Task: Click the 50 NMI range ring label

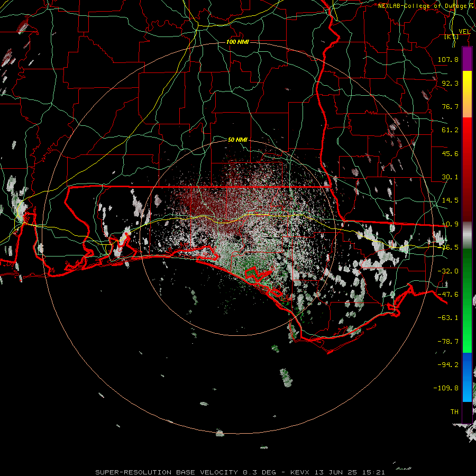Action: pyautogui.click(x=237, y=140)
